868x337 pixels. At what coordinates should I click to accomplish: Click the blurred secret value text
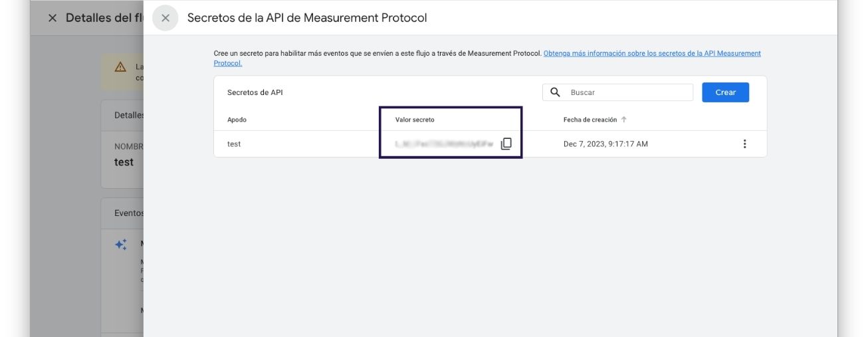(x=444, y=144)
